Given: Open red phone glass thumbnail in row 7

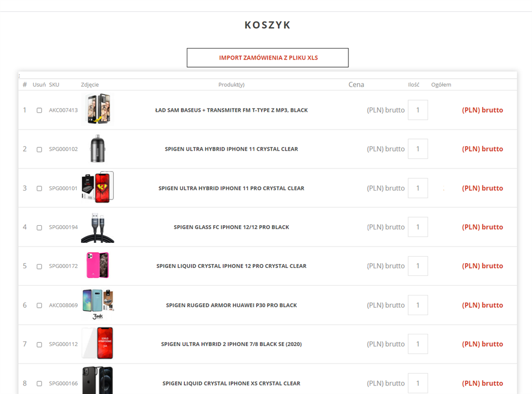Looking at the screenshot, I should click(x=97, y=343).
